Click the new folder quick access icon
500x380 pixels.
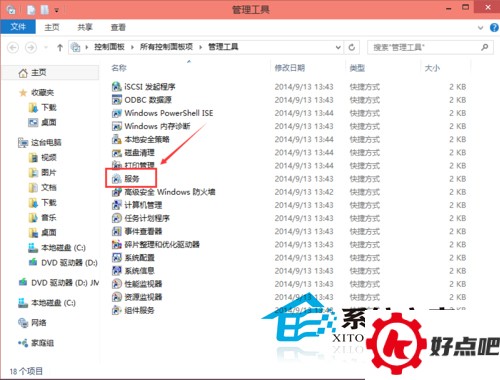pos(44,10)
